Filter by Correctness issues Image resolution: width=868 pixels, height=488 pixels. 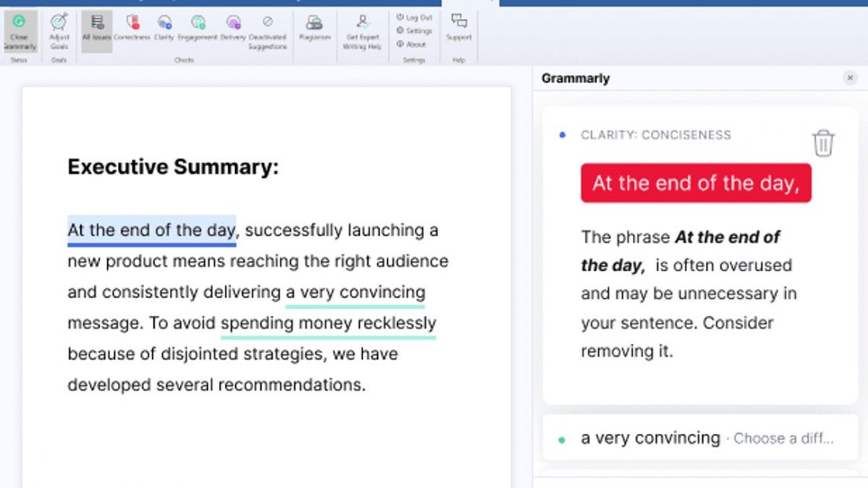[x=132, y=28]
